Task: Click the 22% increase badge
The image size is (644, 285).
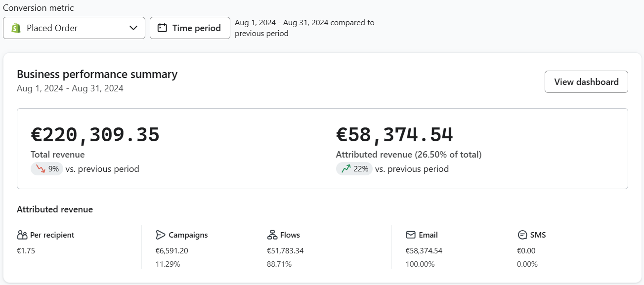Action: tap(354, 169)
